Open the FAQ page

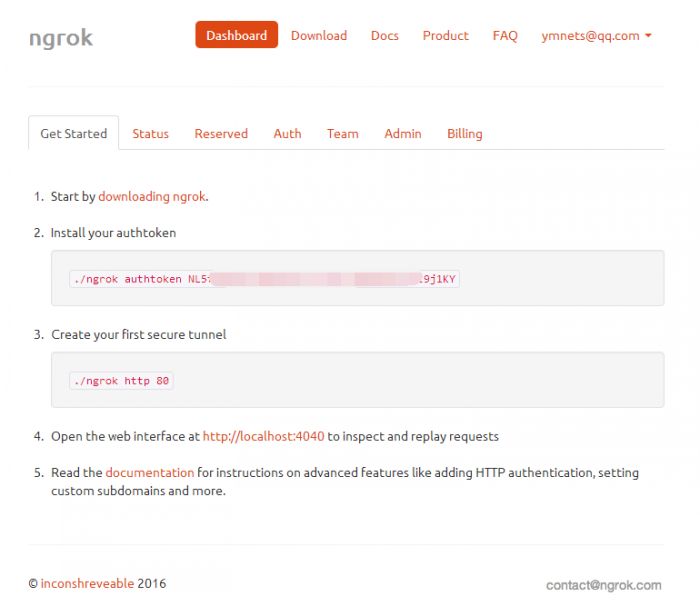[505, 35]
